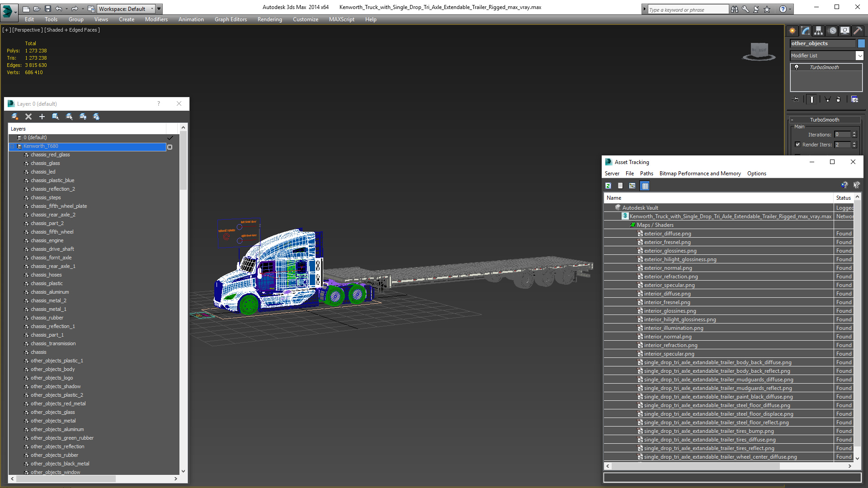Click the binoculars search icon
Viewport: 868px width, 488px height.
735,9
